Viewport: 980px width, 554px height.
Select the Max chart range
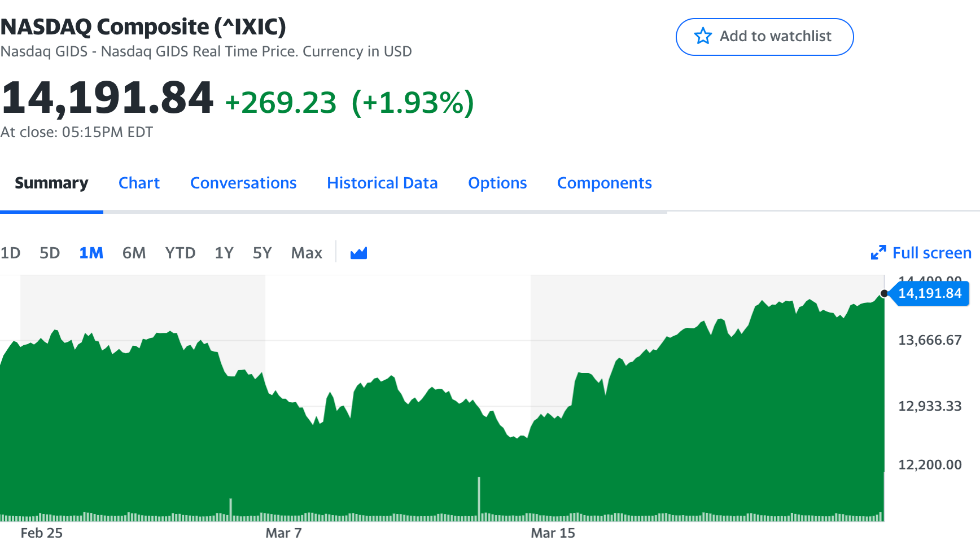(307, 253)
